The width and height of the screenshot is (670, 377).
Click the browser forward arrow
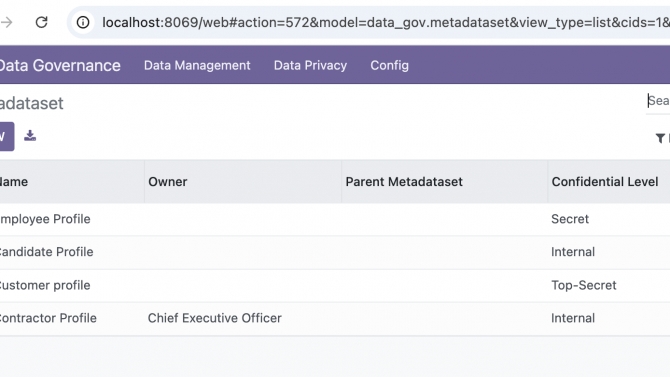(x=6, y=22)
